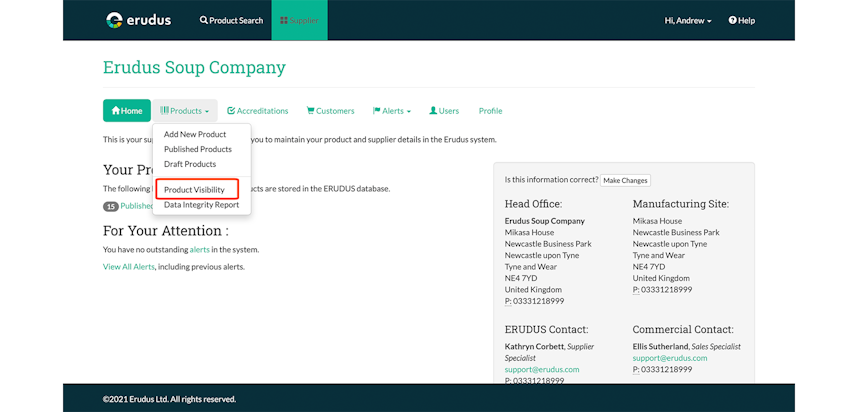Select the Supplier tab in top bar
The height and width of the screenshot is (412, 858).
[299, 20]
